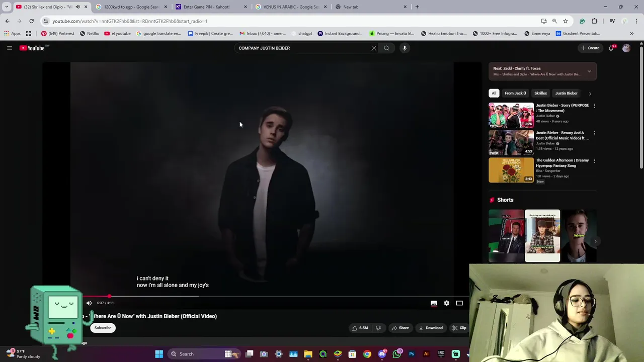644x362 pixels.
Task: Open the YouTube hamburger guide menu
Action: [x=9, y=48]
